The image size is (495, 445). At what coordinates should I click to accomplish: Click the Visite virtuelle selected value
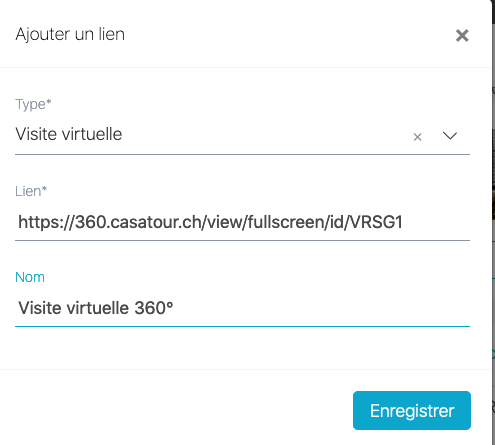pyautogui.click(x=69, y=134)
